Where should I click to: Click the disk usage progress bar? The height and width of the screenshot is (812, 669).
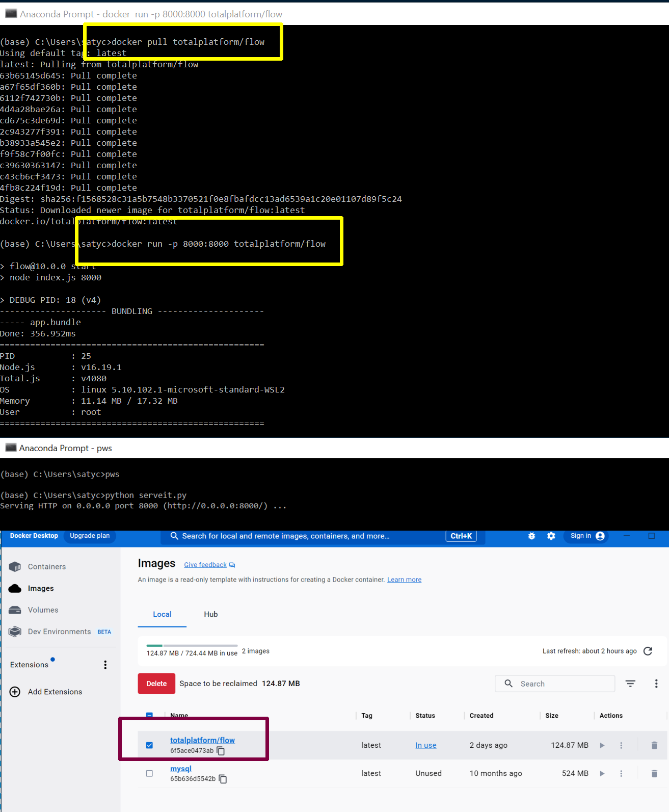tap(192, 645)
